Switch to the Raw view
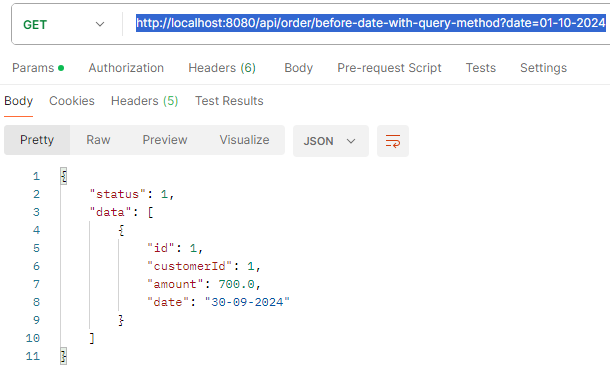Viewport: 610px width, 368px height. pos(98,140)
